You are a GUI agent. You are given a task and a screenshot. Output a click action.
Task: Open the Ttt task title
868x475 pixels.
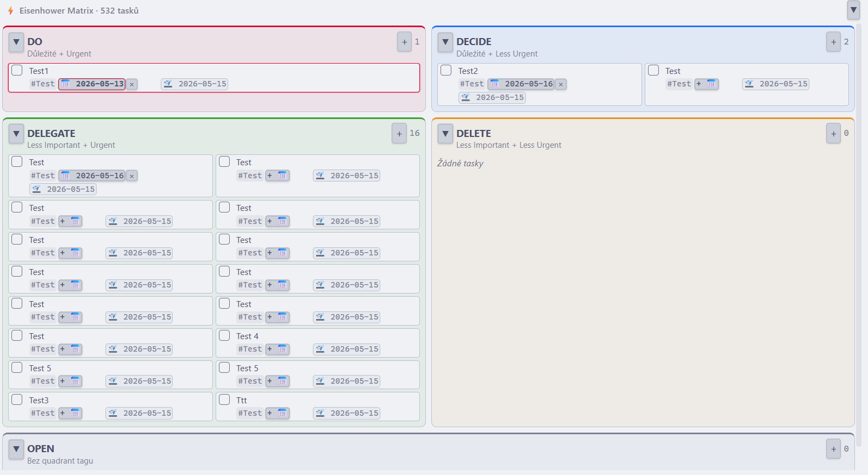click(241, 401)
